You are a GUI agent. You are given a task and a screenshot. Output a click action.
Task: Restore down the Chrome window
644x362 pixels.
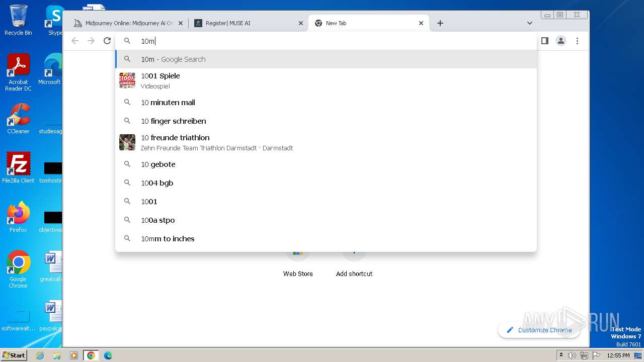[560, 15]
